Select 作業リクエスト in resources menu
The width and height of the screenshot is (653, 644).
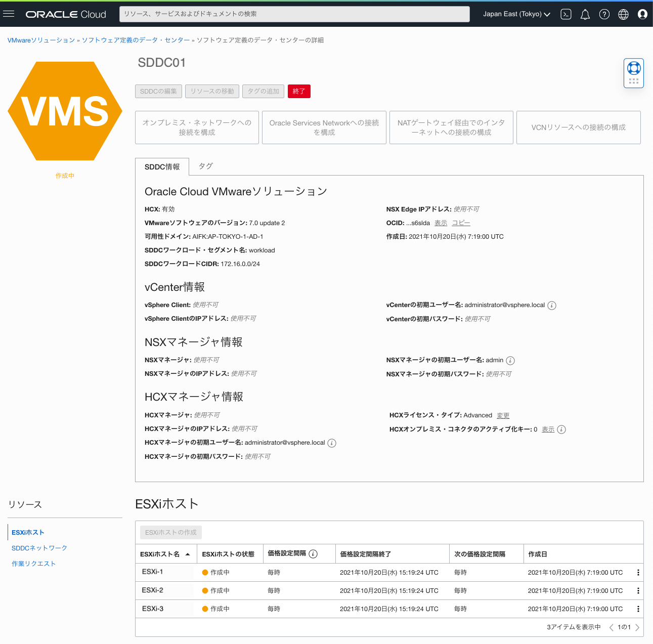click(x=33, y=564)
